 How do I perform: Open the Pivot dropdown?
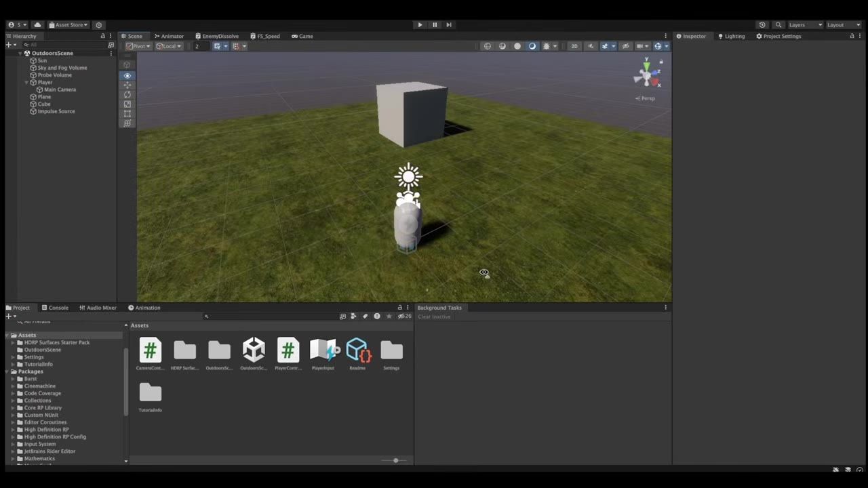pyautogui.click(x=139, y=46)
